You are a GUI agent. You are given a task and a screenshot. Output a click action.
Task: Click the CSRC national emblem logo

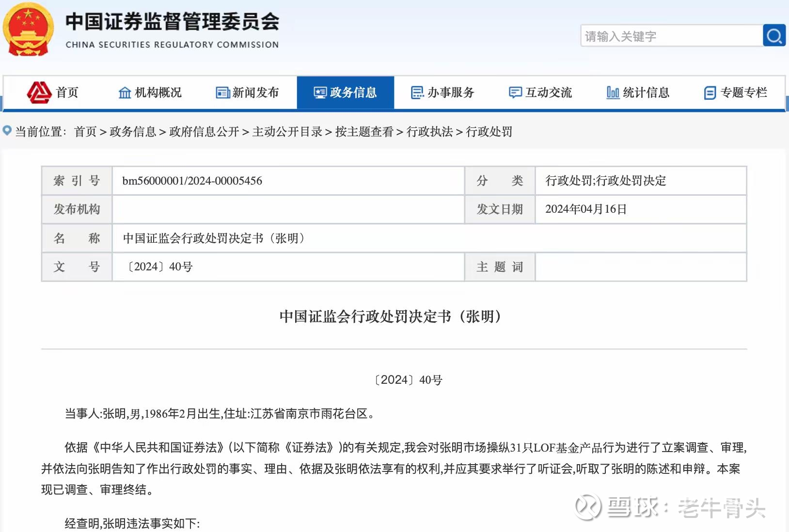click(29, 30)
